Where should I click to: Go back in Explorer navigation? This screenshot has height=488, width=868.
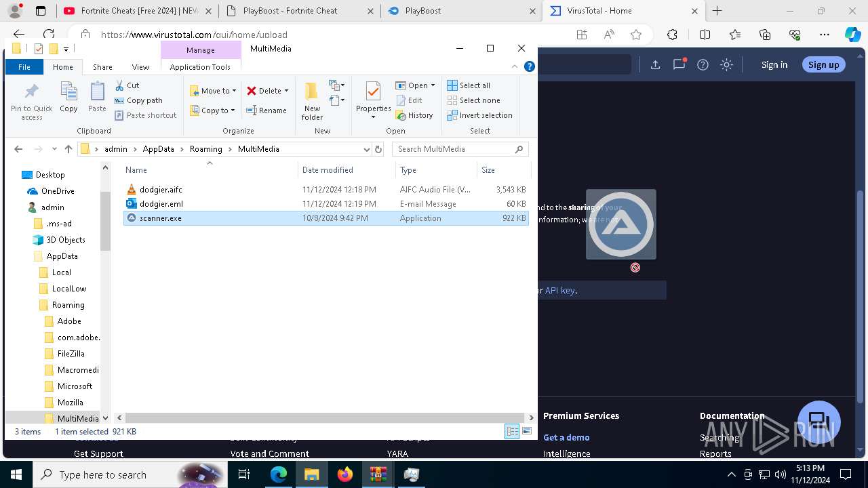(x=18, y=149)
